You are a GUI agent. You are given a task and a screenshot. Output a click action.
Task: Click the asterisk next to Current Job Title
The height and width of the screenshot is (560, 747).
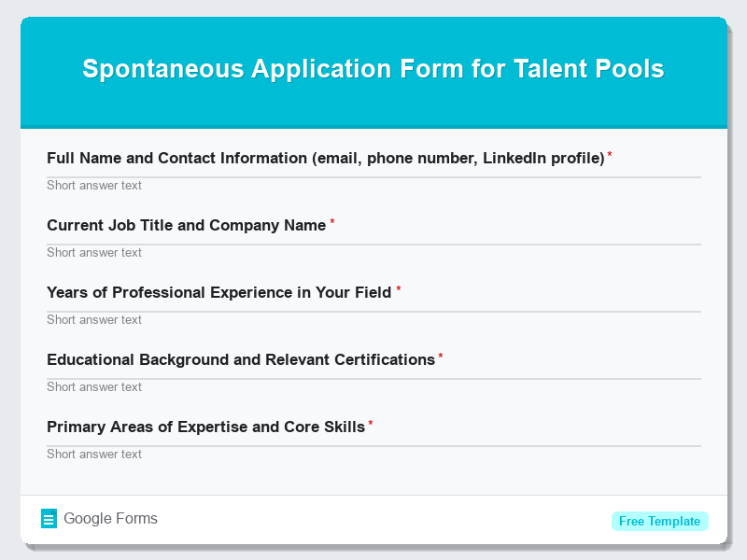click(x=331, y=220)
